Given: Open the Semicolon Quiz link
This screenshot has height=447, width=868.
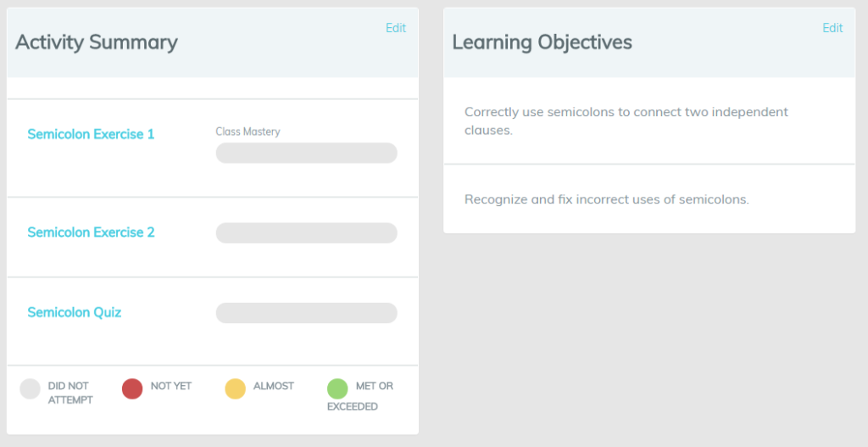Looking at the screenshot, I should 75,312.
